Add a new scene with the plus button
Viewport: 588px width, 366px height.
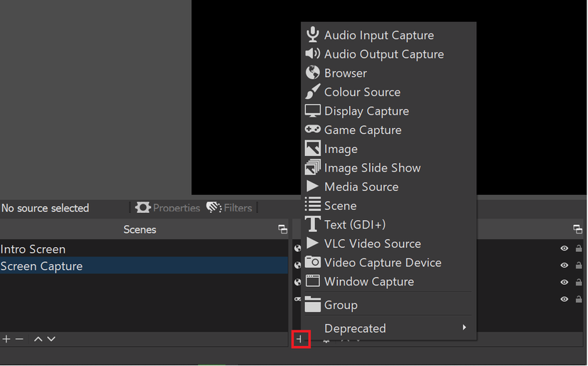[x=6, y=339]
